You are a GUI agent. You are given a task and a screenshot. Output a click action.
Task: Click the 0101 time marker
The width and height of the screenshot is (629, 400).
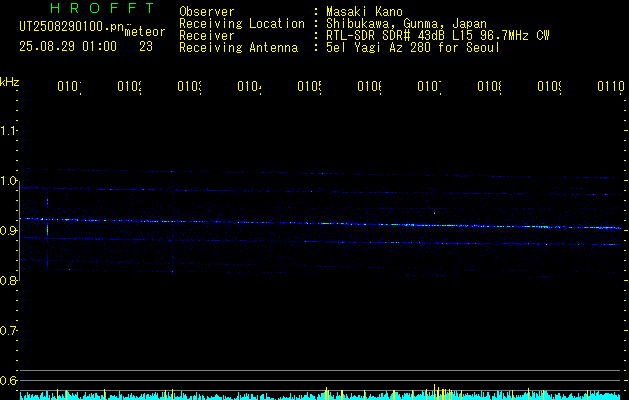(69, 87)
